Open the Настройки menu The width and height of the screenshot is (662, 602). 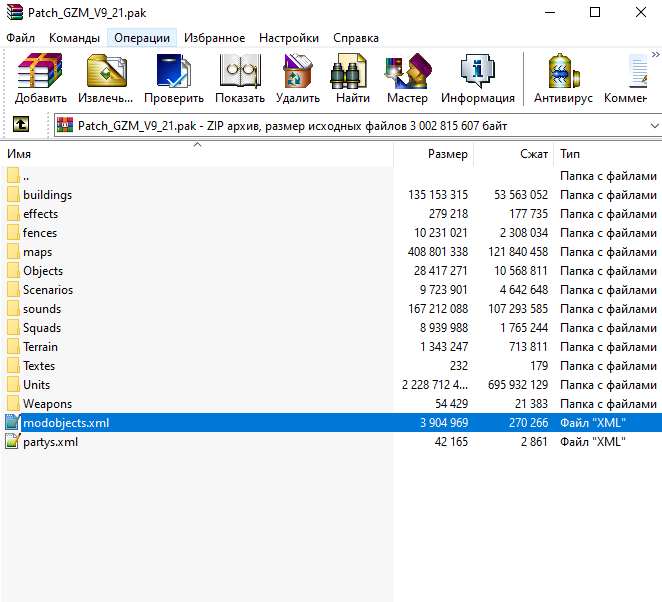(289, 38)
